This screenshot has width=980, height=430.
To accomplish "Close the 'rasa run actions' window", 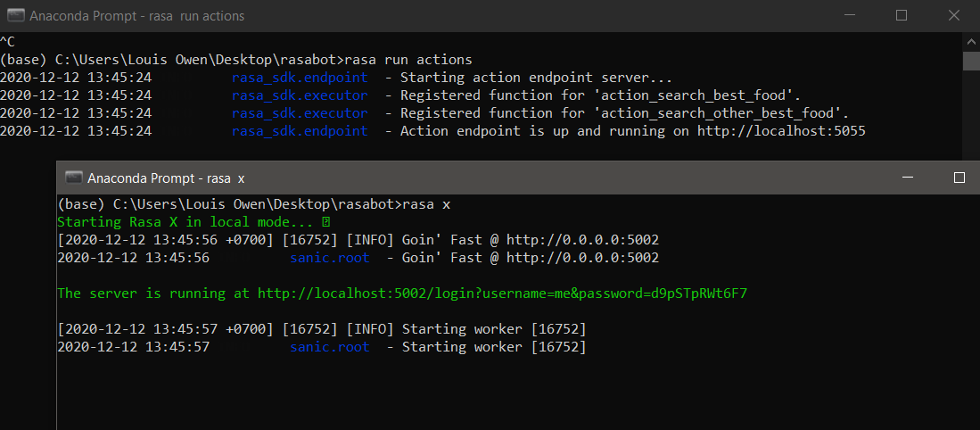I will tap(954, 16).
